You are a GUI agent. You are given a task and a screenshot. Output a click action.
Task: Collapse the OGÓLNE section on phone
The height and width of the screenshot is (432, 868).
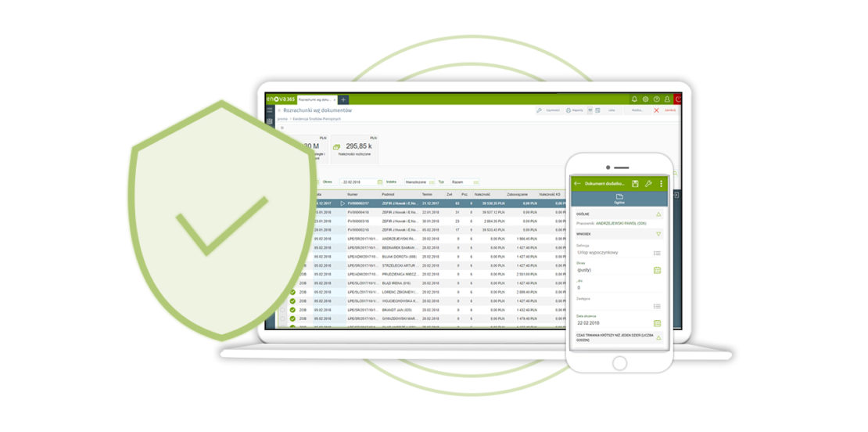point(658,214)
